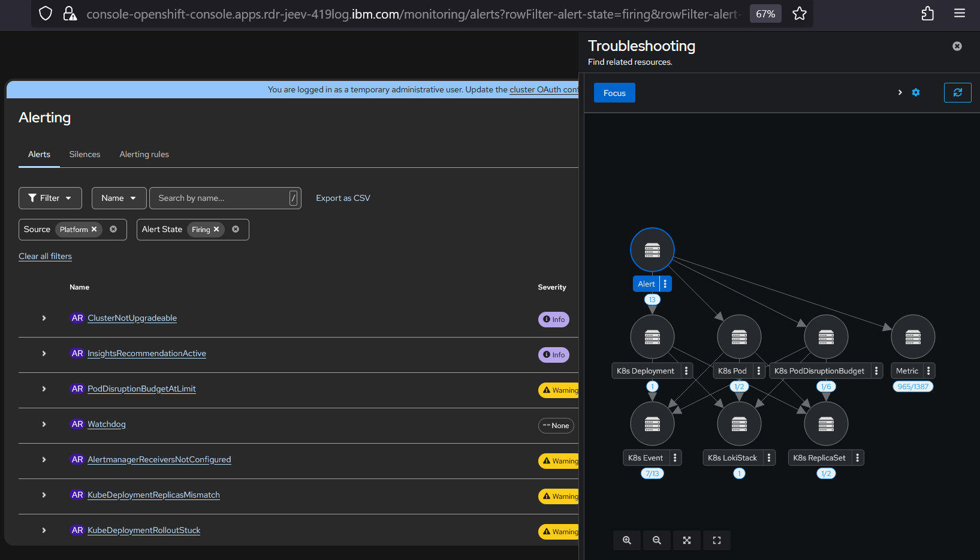Remove the Platform source filter chip
The image size is (980, 560).
(94, 229)
